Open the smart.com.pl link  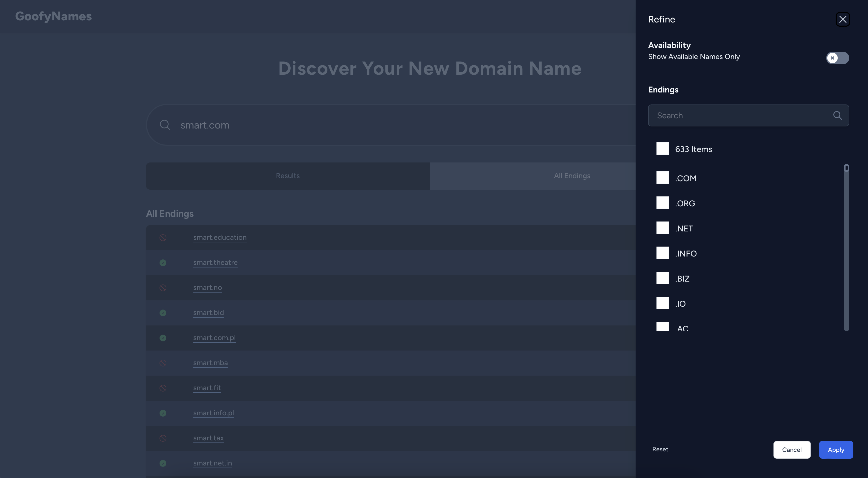214,337
